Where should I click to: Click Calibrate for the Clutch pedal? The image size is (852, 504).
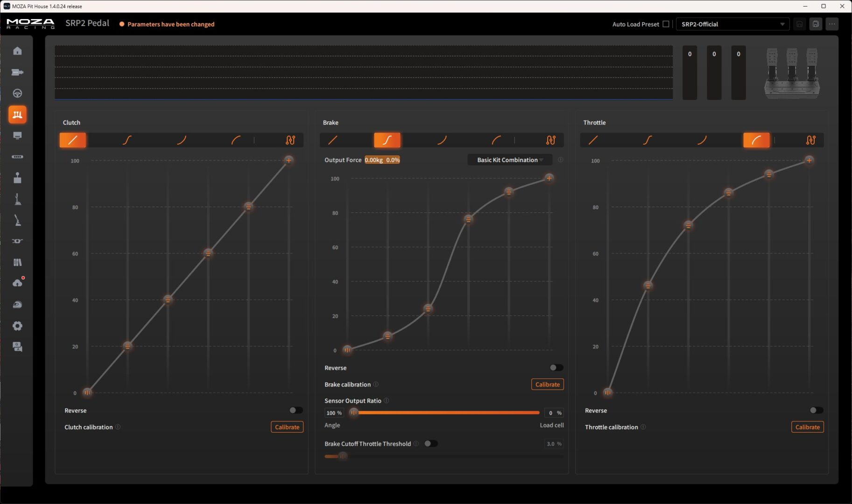(287, 427)
